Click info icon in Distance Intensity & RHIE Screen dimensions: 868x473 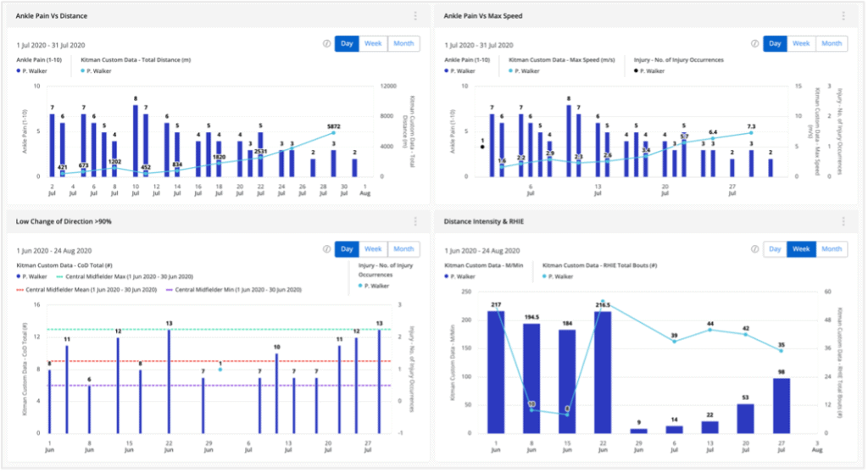[x=754, y=249]
